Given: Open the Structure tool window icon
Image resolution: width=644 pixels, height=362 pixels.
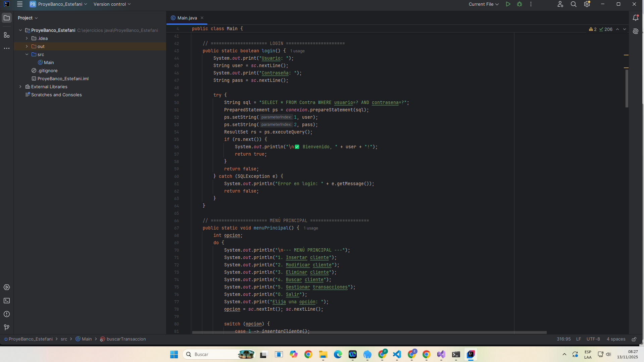Looking at the screenshot, I should click(x=7, y=35).
